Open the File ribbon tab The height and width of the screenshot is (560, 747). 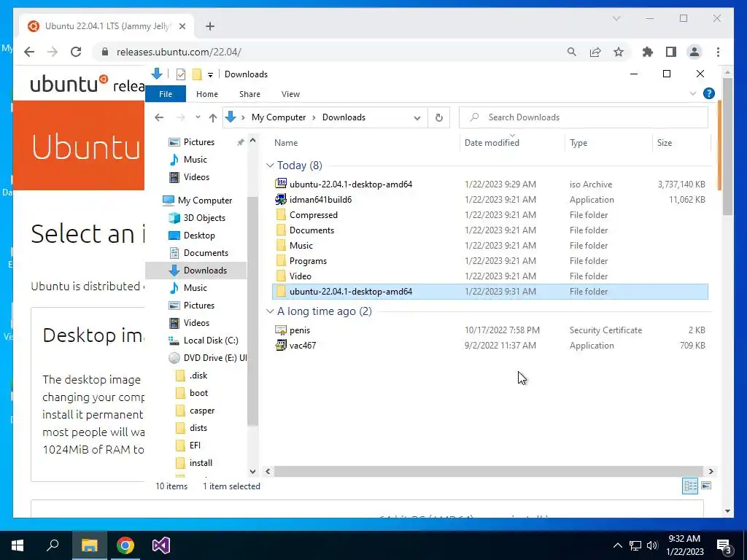click(166, 94)
